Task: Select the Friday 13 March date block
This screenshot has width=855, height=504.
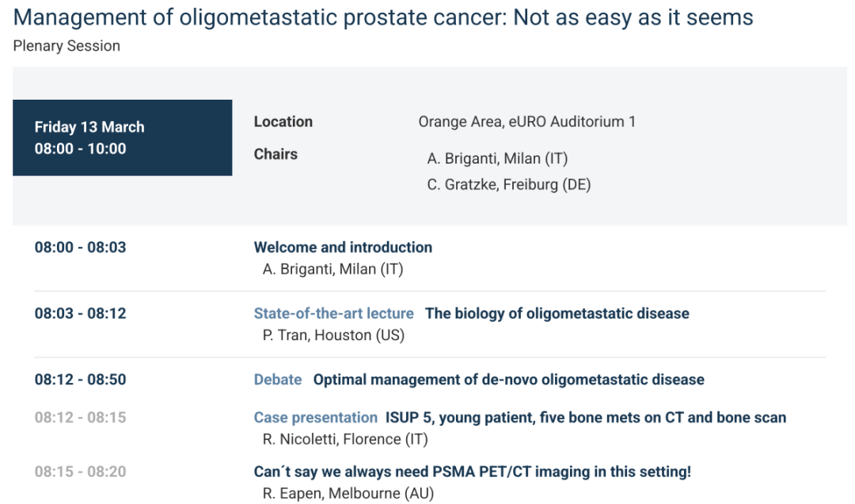Action: pos(123,138)
